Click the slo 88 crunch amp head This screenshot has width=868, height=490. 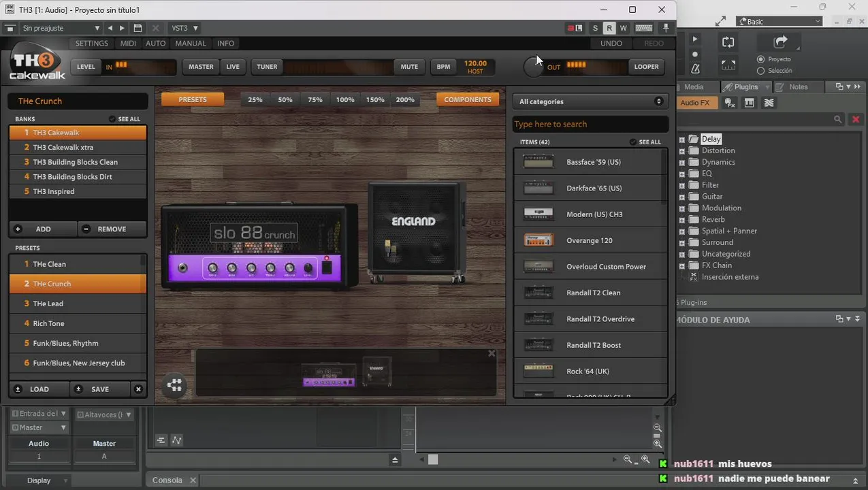pos(259,246)
